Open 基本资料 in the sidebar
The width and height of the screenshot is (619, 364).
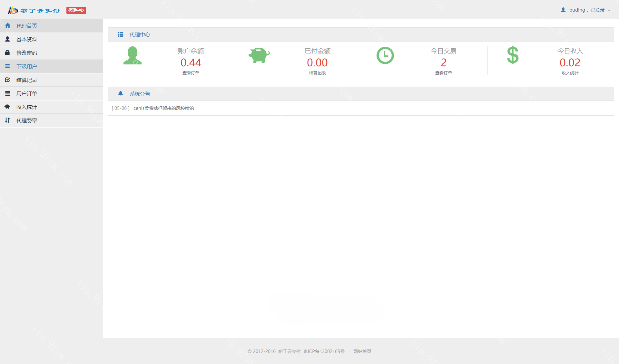click(27, 39)
